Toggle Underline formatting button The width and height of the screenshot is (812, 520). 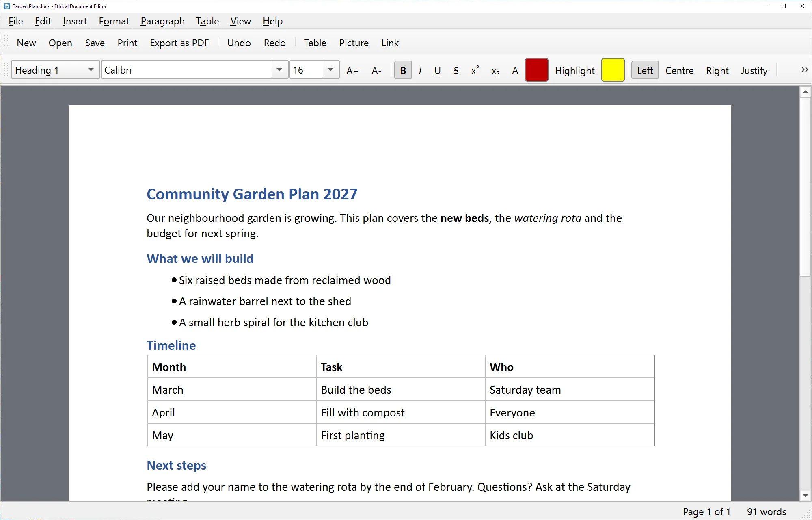coord(437,70)
